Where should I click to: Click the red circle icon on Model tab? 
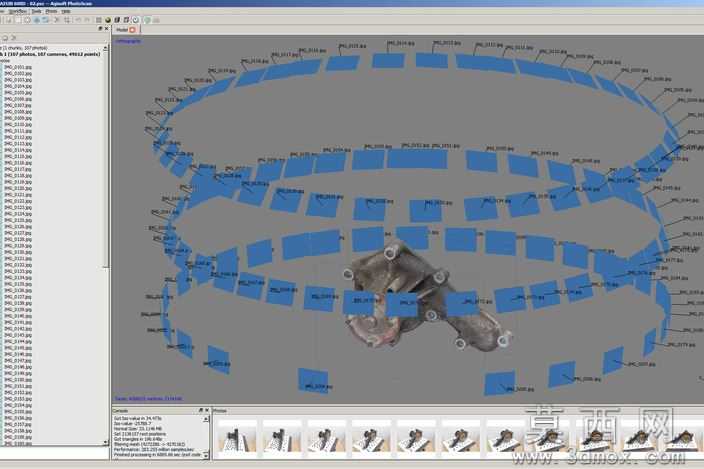point(132,30)
